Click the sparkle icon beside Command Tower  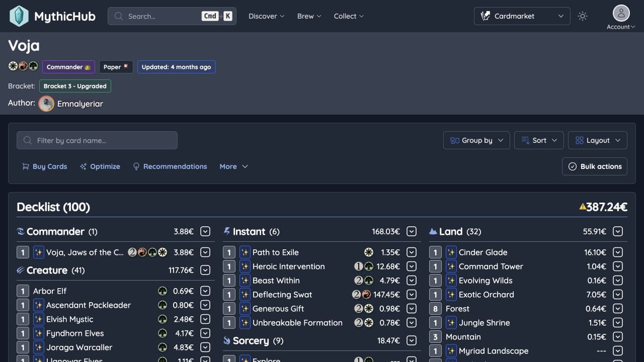(451, 266)
